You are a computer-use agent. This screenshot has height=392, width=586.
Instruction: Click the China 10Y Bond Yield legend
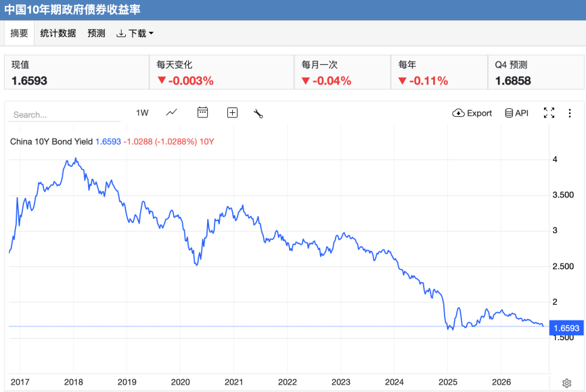pos(51,142)
